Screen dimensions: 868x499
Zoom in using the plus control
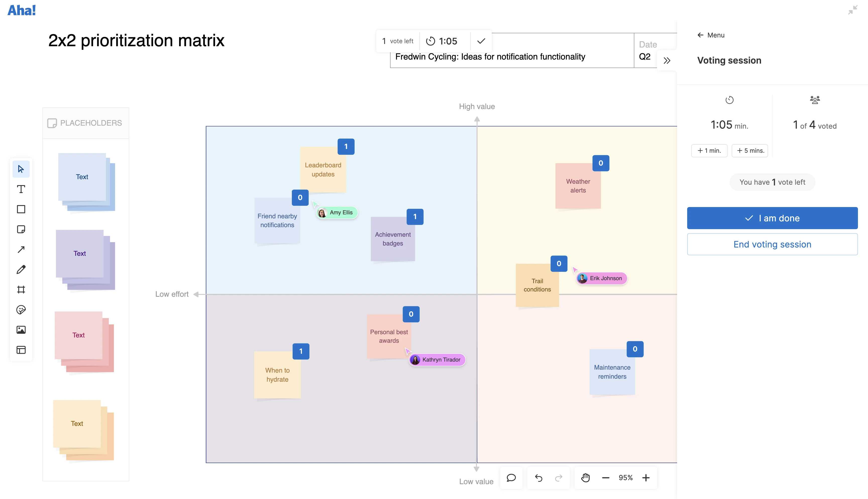[646, 477]
